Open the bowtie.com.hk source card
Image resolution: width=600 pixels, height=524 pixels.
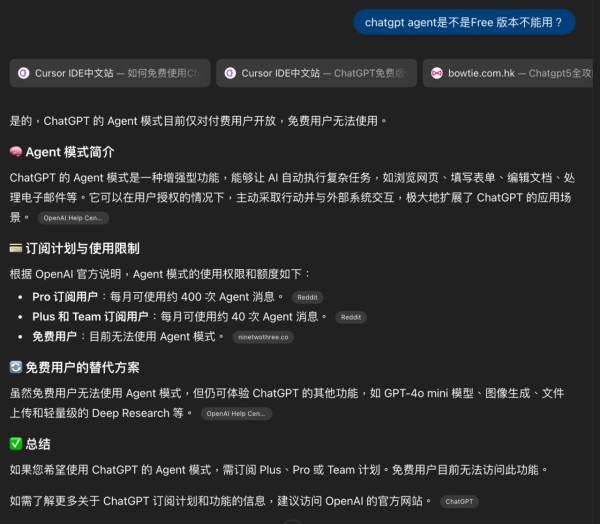(x=508, y=73)
